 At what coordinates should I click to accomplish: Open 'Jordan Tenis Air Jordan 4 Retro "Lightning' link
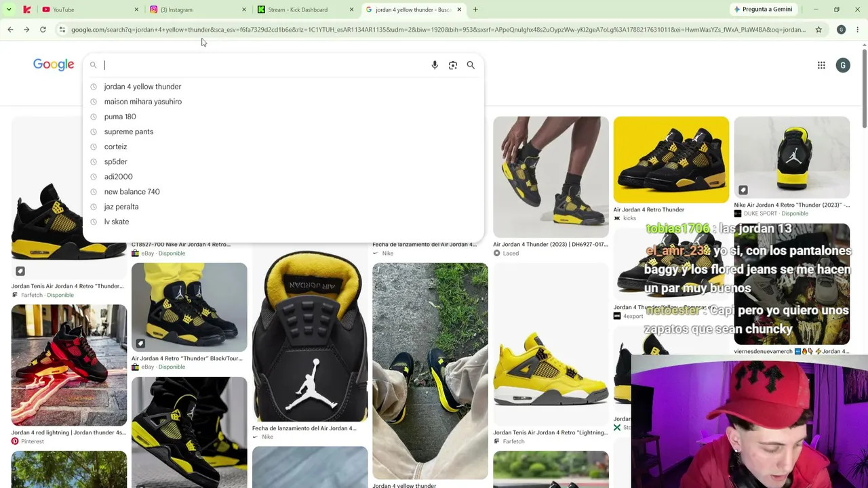550,432
